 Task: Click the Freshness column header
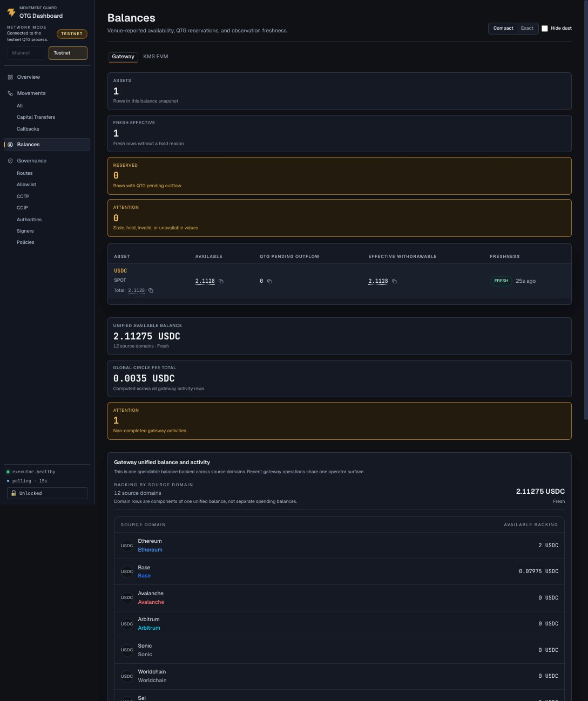tap(505, 256)
